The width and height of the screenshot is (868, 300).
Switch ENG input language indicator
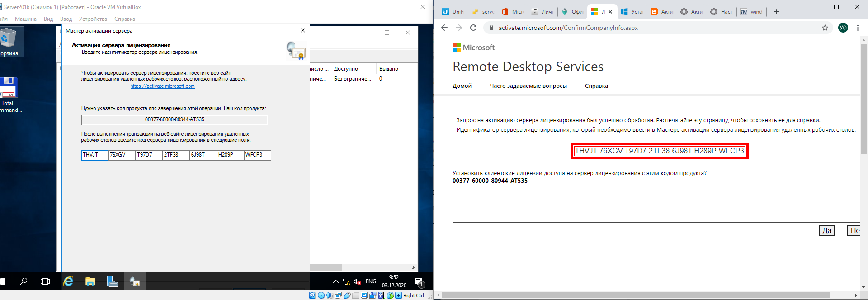tap(371, 281)
